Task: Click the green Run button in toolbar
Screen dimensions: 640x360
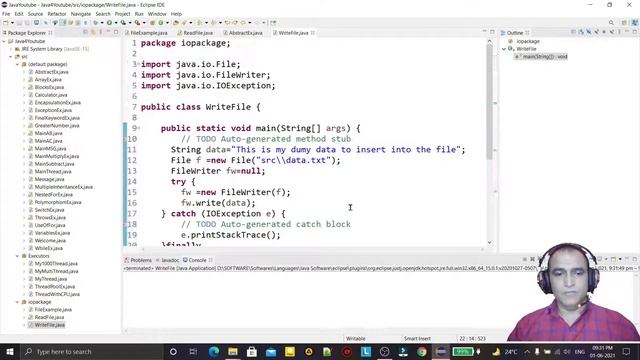Action: 109,23
